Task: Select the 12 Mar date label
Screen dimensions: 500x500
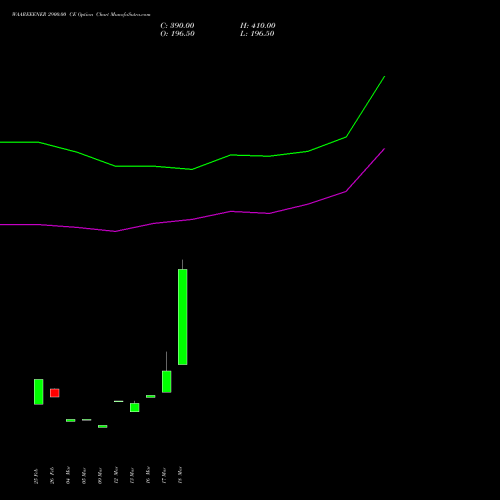Action: pos(117,475)
